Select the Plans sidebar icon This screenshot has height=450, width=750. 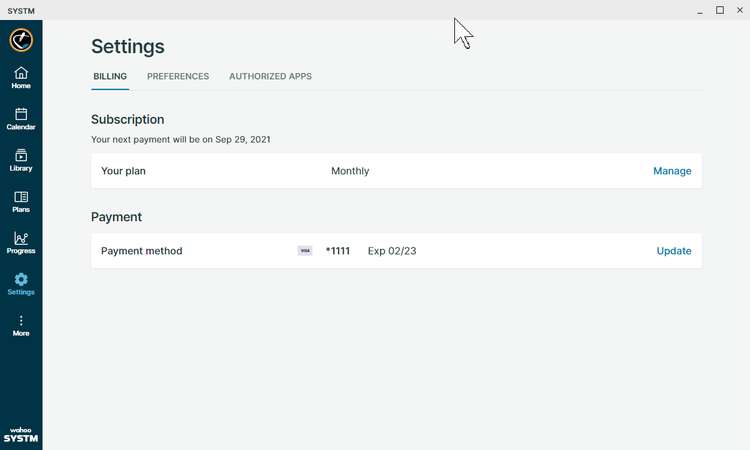click(x=21, y=197)
